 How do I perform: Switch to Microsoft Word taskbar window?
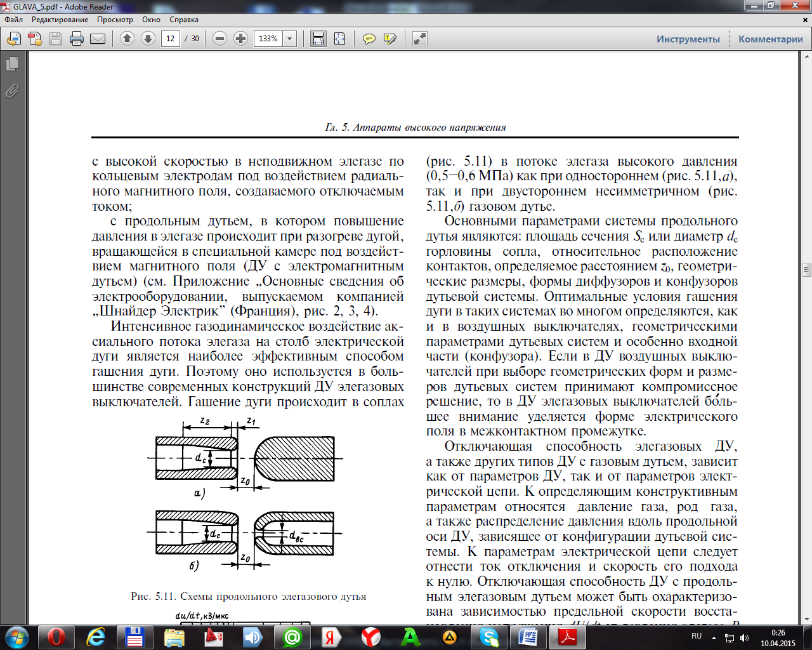click(x=528, y=637)
